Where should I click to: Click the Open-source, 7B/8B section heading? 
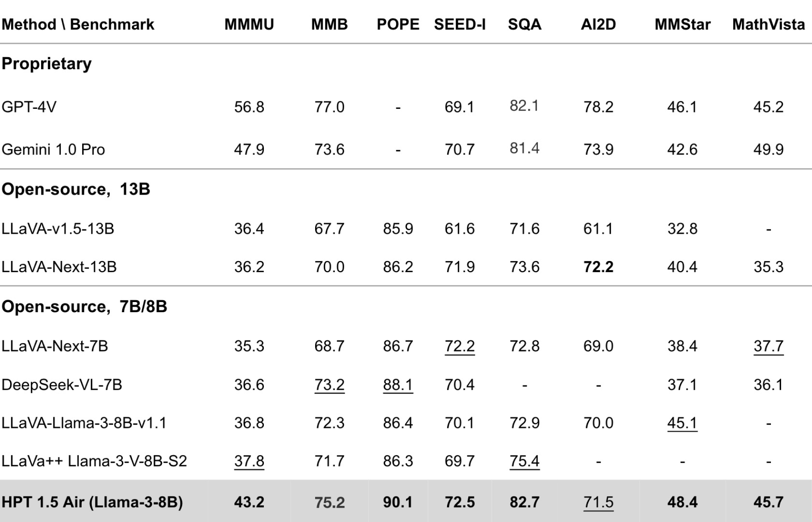click(x=84, y=306)
